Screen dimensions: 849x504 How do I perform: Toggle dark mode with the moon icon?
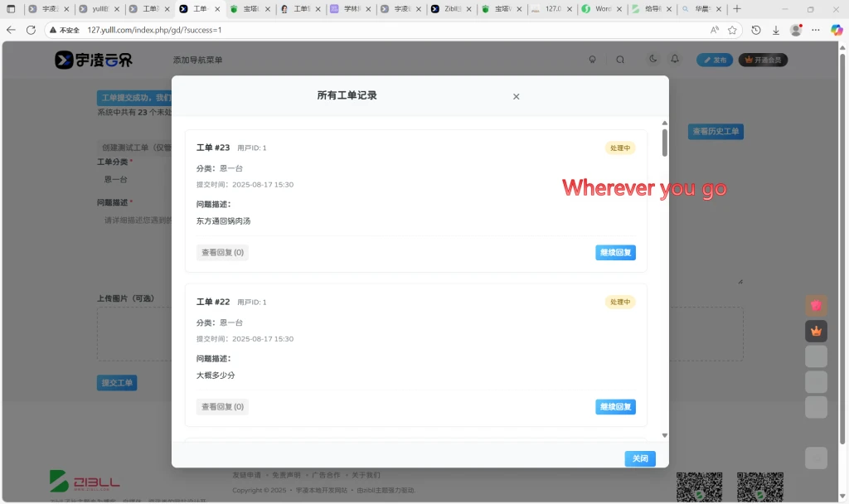(653, 59)
